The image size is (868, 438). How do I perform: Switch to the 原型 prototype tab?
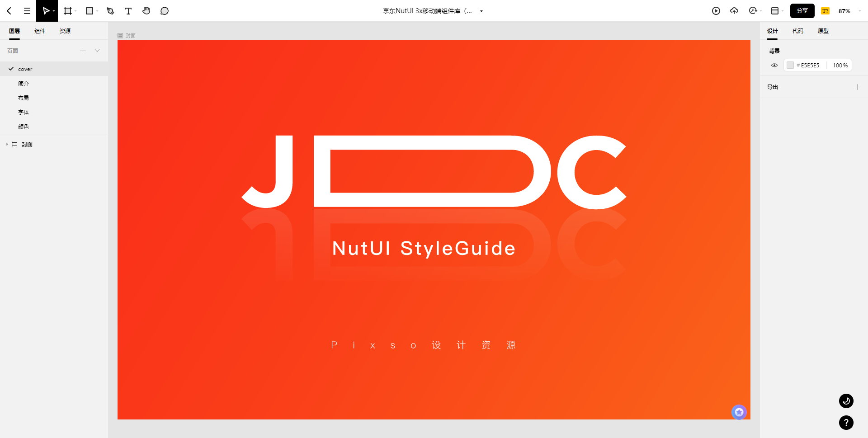[x=823, y=31]
